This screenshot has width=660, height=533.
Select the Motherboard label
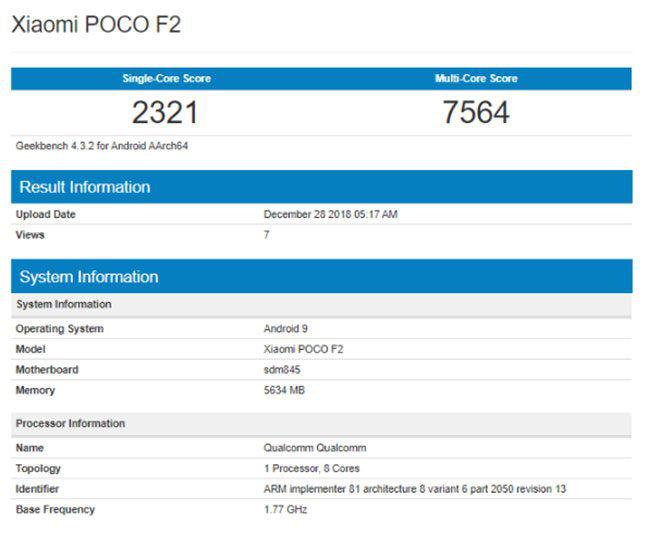[47, 370]
